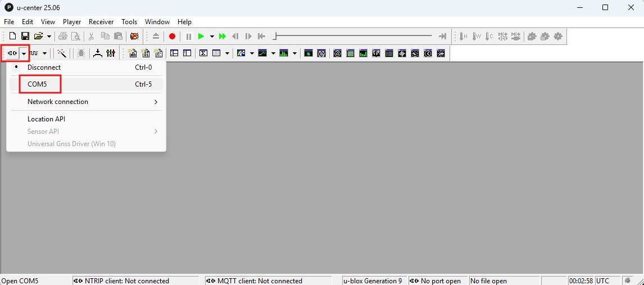Open dropdown arrow beside Open folder icon
644x285 pixels.
point(49,37)
